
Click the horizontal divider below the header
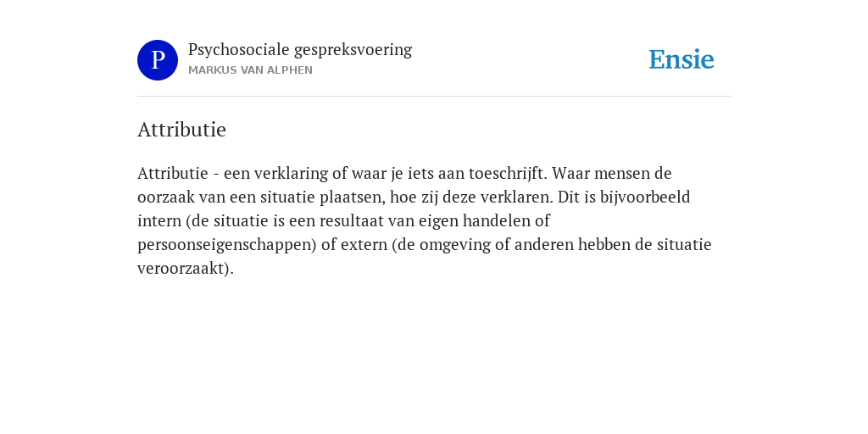[434, 97]
